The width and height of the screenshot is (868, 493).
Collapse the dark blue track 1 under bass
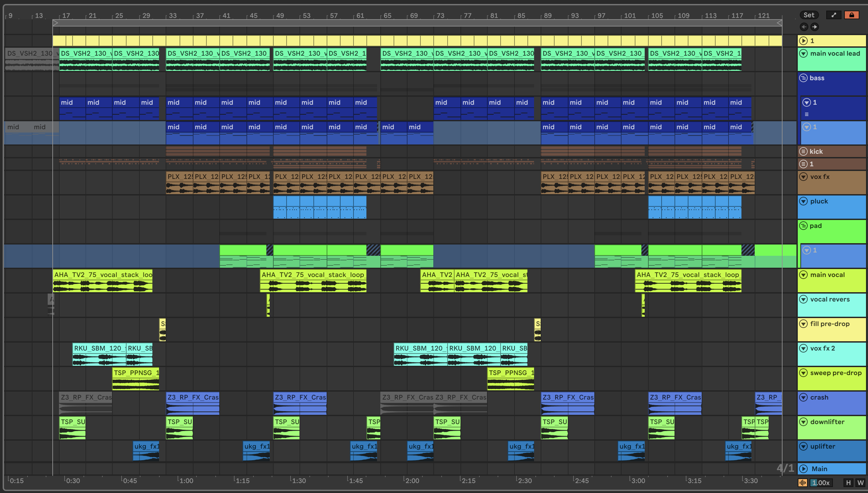coord(807,102)
